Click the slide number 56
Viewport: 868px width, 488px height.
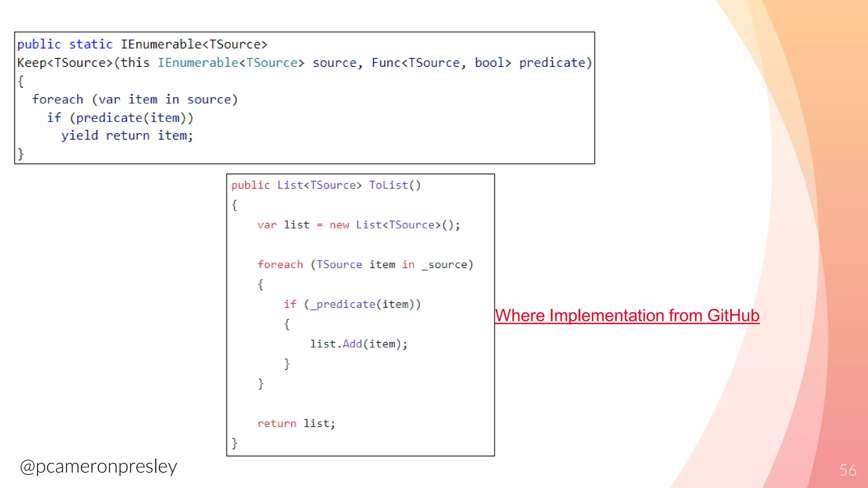pos(848,470)
